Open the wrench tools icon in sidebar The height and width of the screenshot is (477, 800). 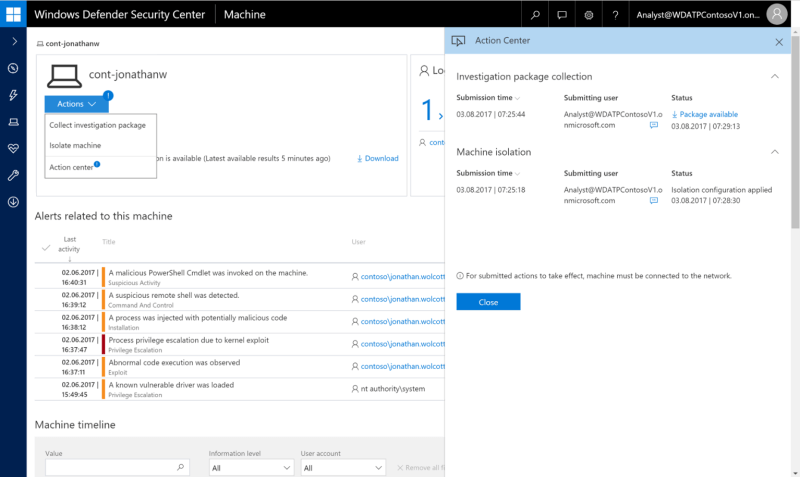13,175
